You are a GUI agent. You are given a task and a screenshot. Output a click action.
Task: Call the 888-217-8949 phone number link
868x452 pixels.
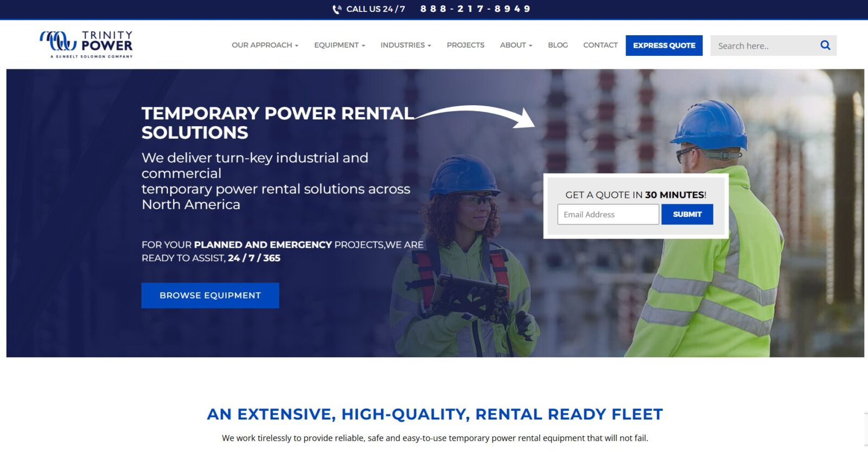[x=475, y=9]
